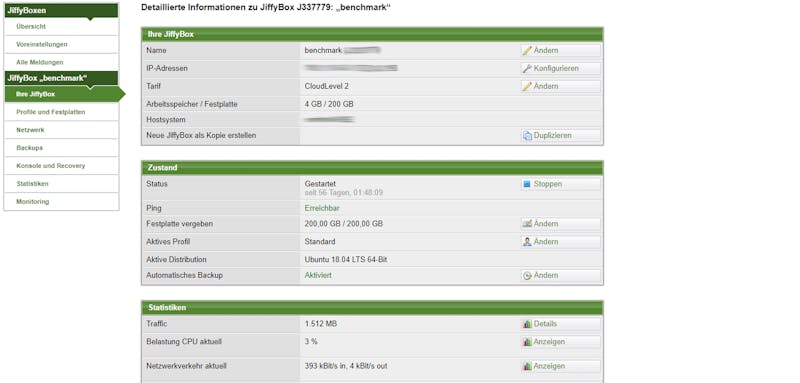Open the Backups section

[x=61, y=148]
